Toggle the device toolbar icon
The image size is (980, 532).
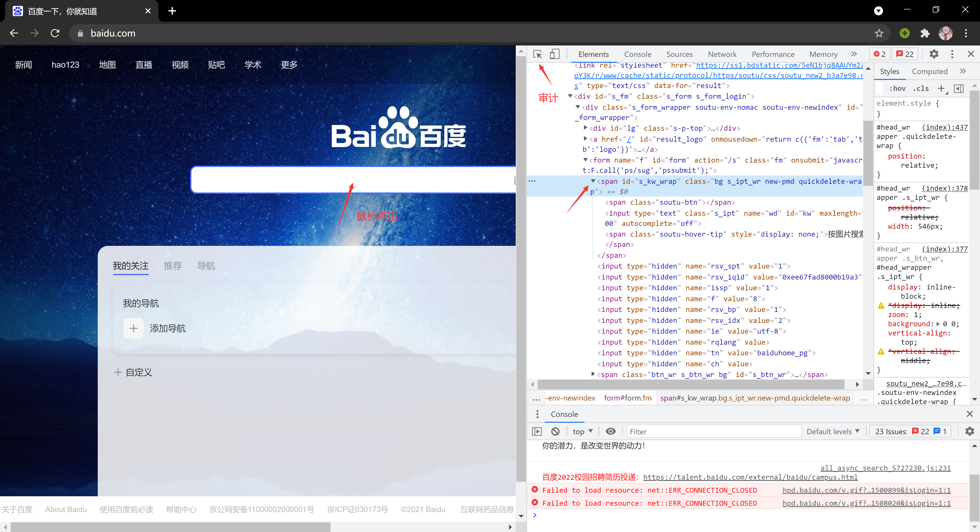(555, 54)
